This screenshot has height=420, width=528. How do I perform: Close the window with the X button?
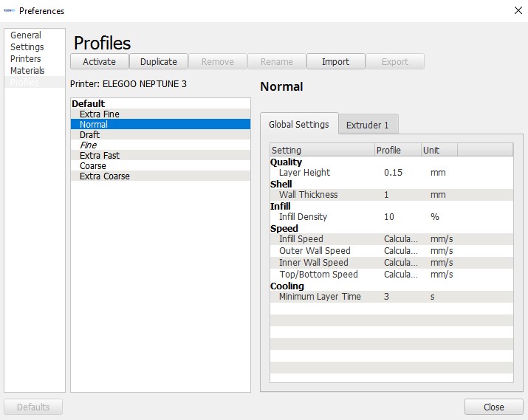coord(518,10)
